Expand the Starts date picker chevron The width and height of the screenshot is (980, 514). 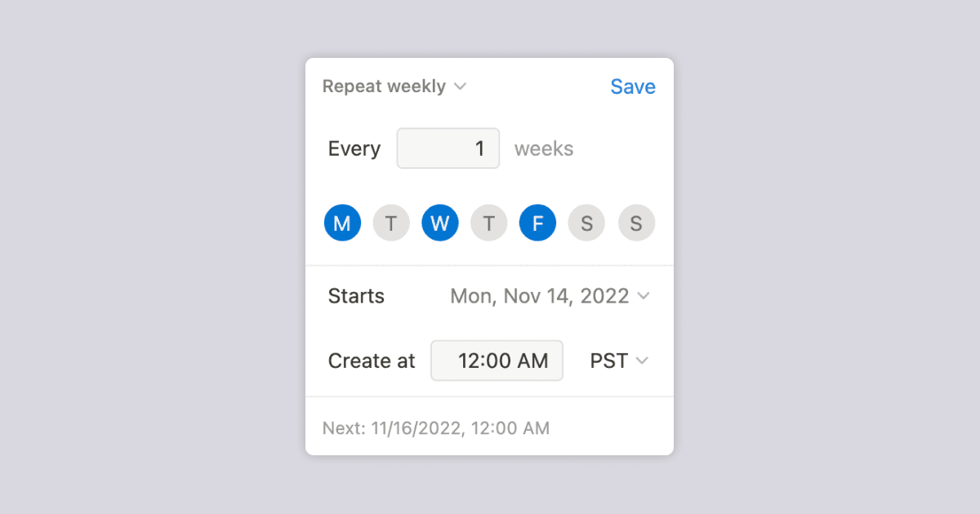(x=644, y=296)
